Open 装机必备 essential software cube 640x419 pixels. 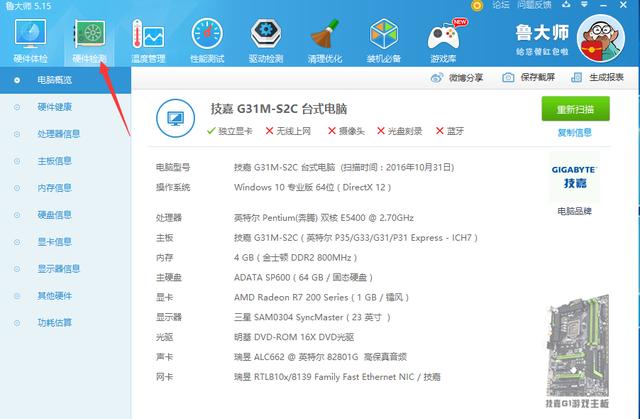[x=383, y=41]
